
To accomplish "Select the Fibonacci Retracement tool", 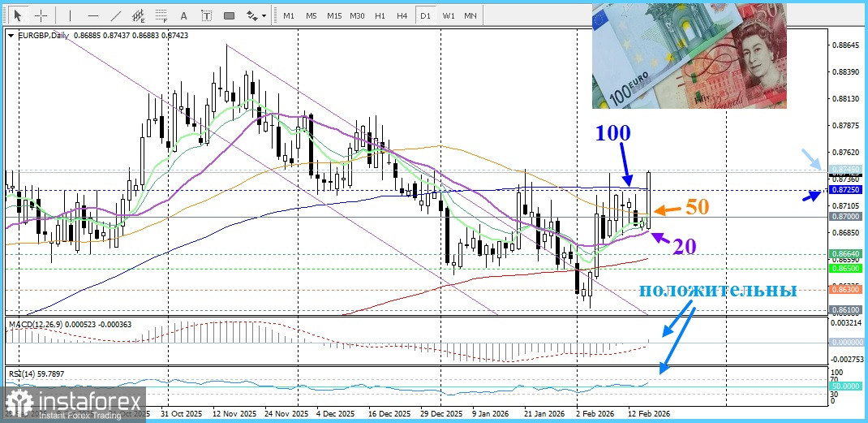I will tap(161, 15).
